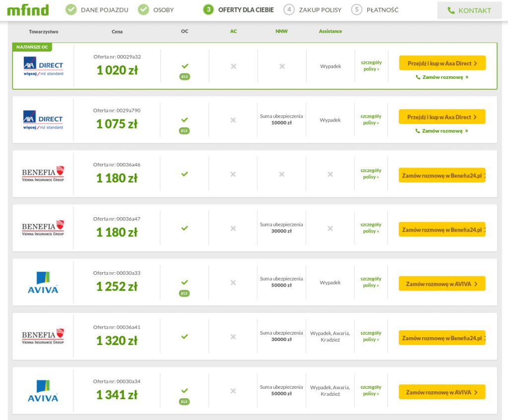Viewport: 508px width, 420px height.
Task: Click green OC checkmark in 1 075 zł offer
Action: pos(185,120)
